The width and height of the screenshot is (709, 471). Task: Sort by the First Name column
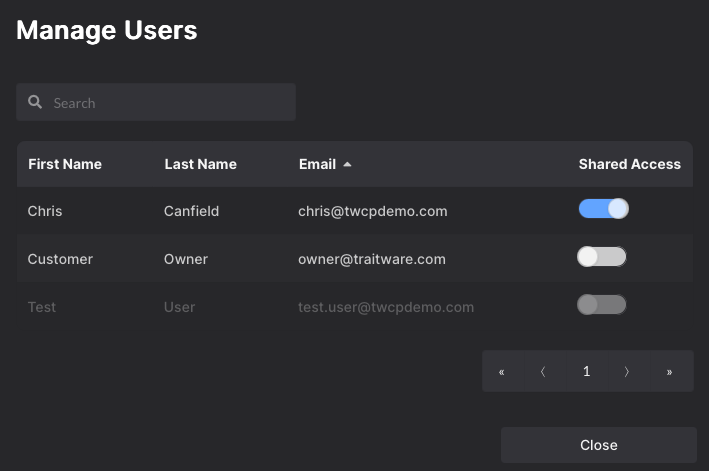tap(65, 164)
